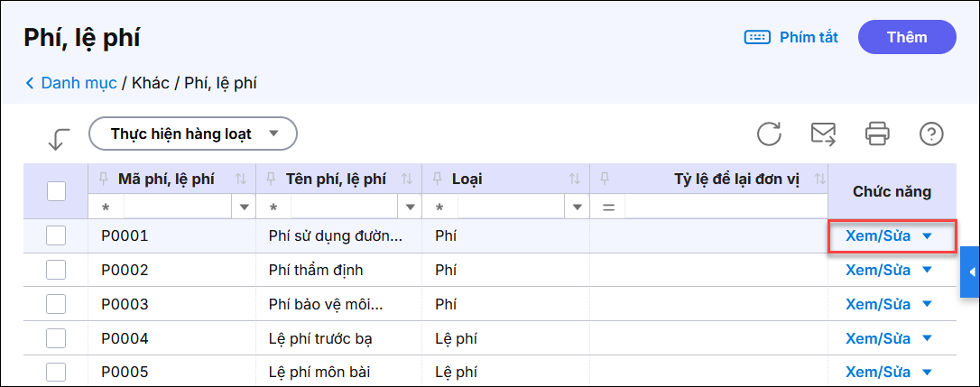Click the printer icon
This screenshot has height=387, width=980.
click(877, 134)
